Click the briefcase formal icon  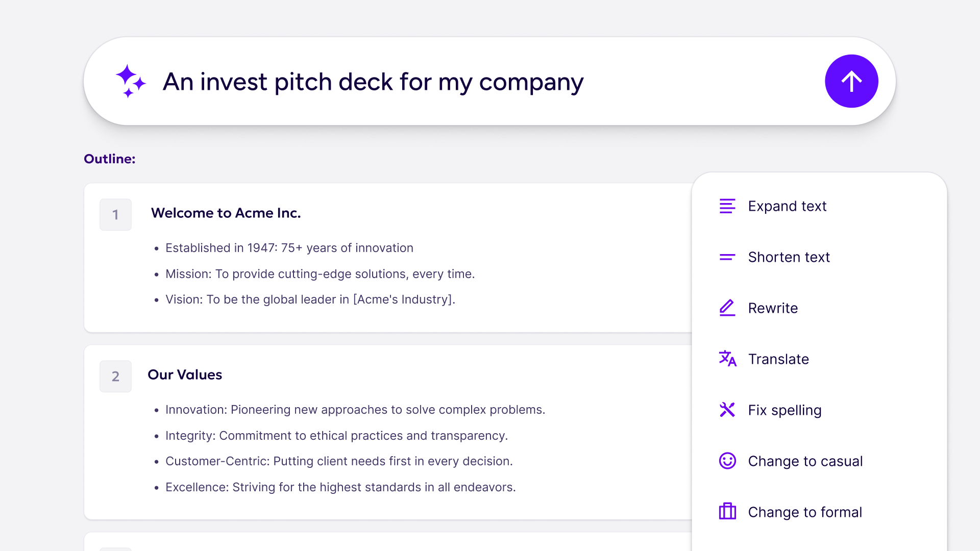(727, 511)
